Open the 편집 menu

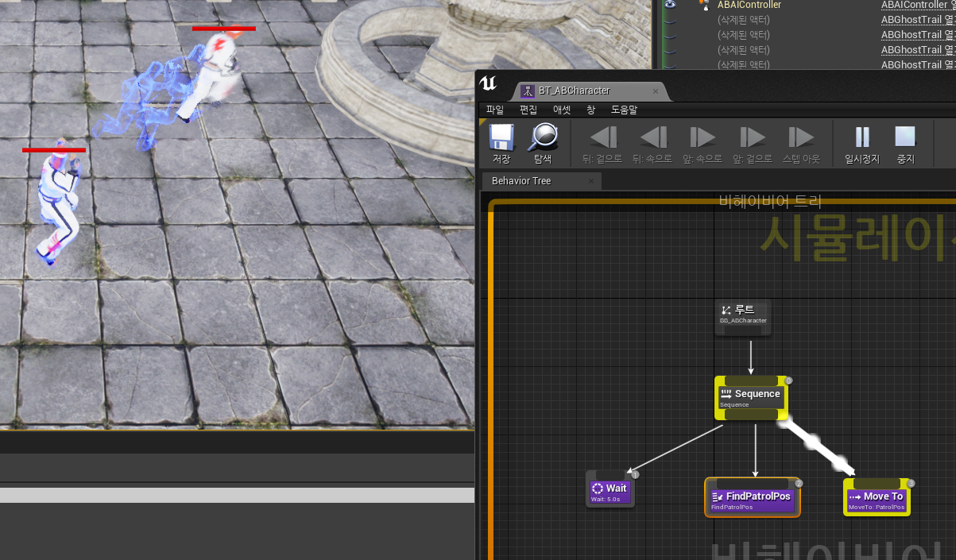tap(528, 110)
